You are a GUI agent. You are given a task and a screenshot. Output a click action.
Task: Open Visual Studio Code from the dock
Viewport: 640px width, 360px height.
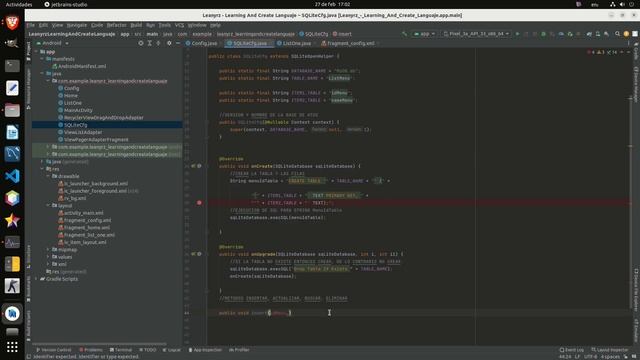pos(12,176)
